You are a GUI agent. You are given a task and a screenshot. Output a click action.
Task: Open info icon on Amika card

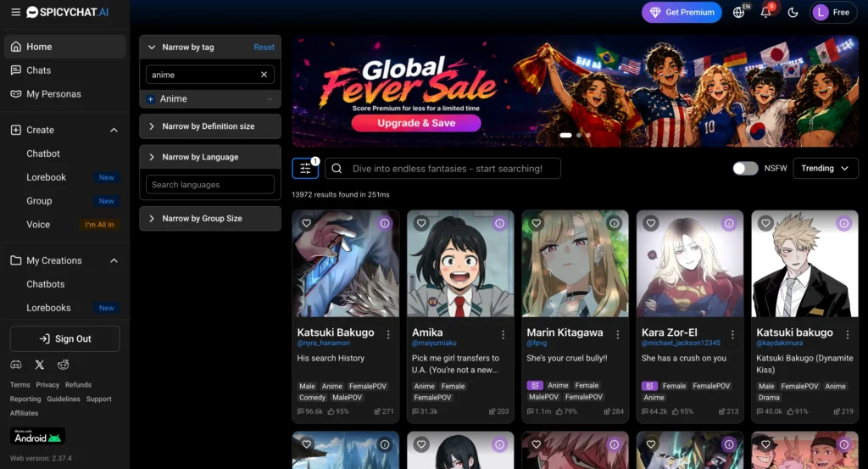tap(499, 223)
